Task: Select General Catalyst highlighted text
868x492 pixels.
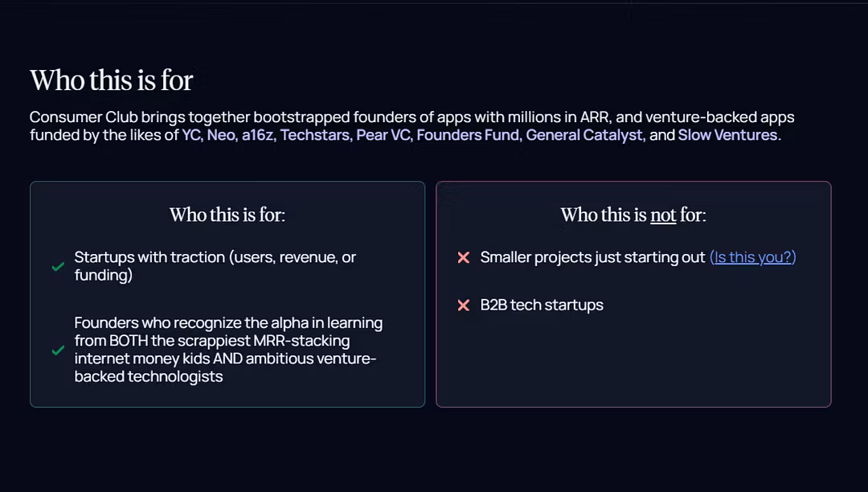Action: (586, 135)
